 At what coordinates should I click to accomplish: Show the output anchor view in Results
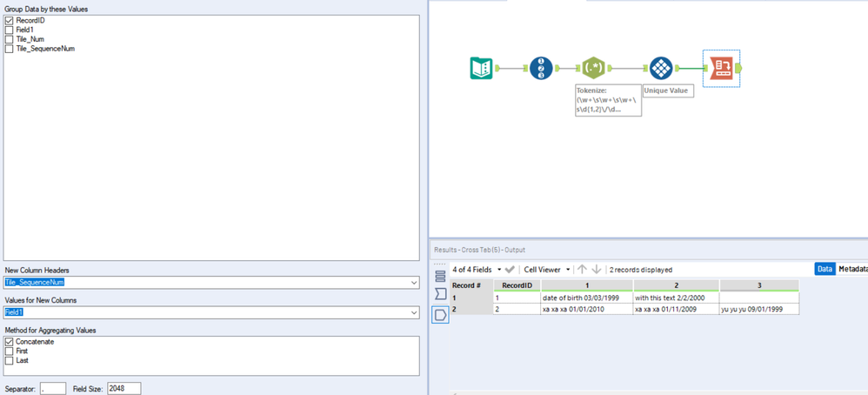click(x=441, y=315)
